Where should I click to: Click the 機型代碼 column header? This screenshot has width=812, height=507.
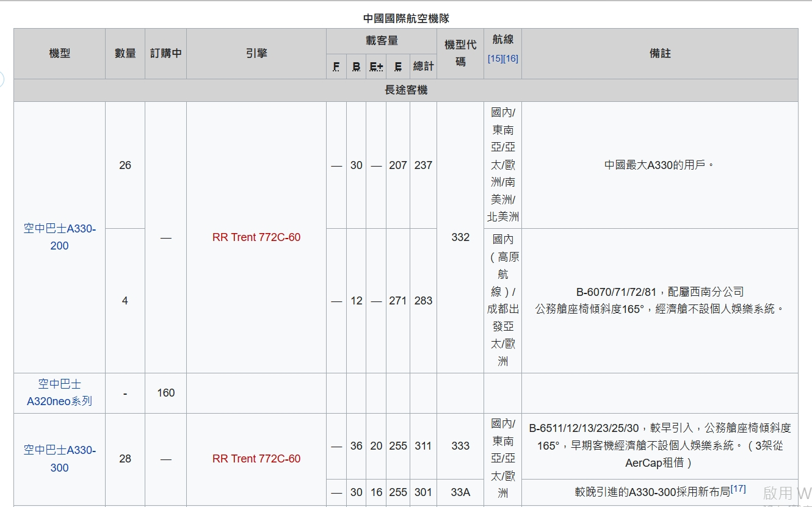pyautogui.click(x=460, y=54)
